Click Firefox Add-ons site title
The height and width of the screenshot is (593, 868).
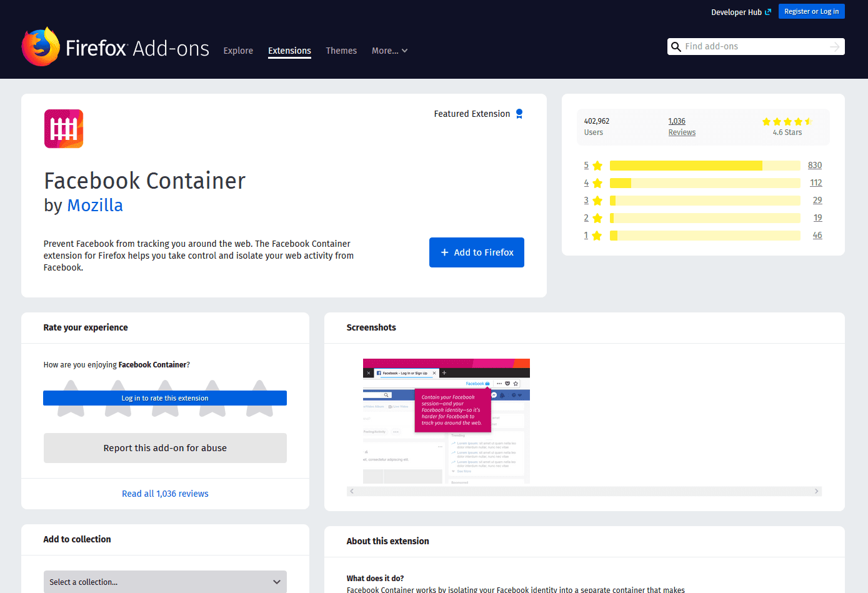[137, 48]
